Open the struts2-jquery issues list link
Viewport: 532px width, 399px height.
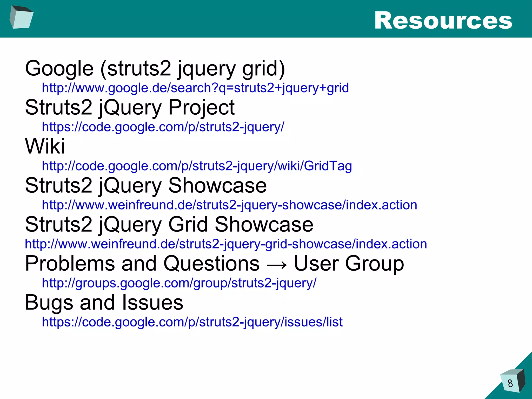(x=192, y=322)
